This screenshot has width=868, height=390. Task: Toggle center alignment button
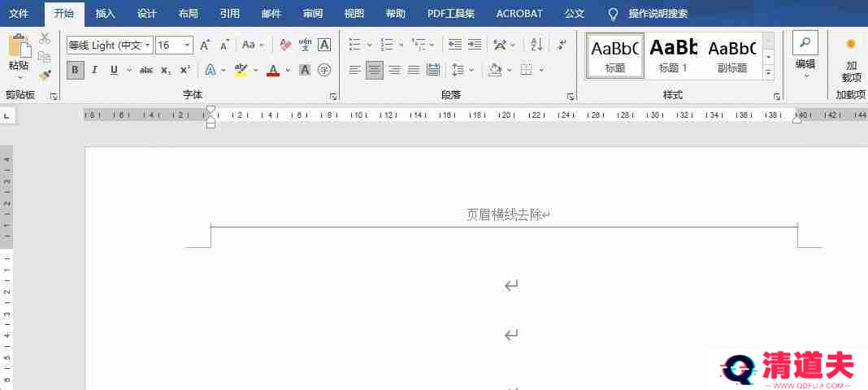(x=375, y=70)
